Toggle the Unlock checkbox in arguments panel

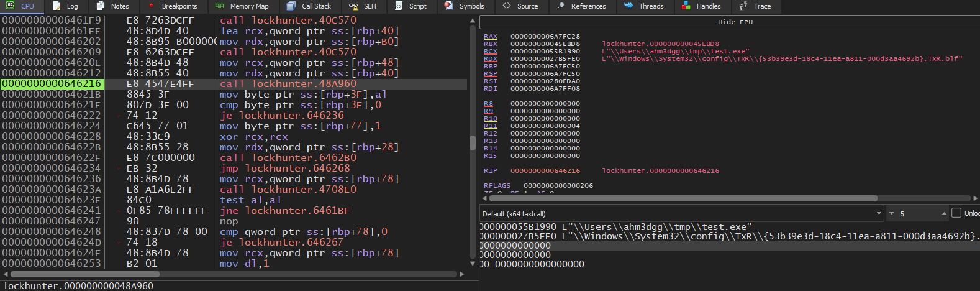point(956,213)
